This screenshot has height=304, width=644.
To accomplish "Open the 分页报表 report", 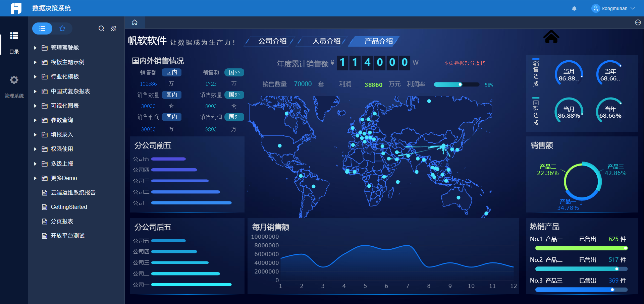I will (62, 222).
